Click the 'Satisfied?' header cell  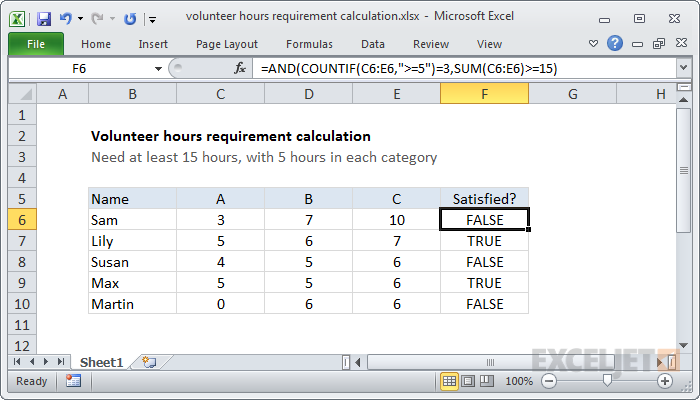tap(484, 199)
